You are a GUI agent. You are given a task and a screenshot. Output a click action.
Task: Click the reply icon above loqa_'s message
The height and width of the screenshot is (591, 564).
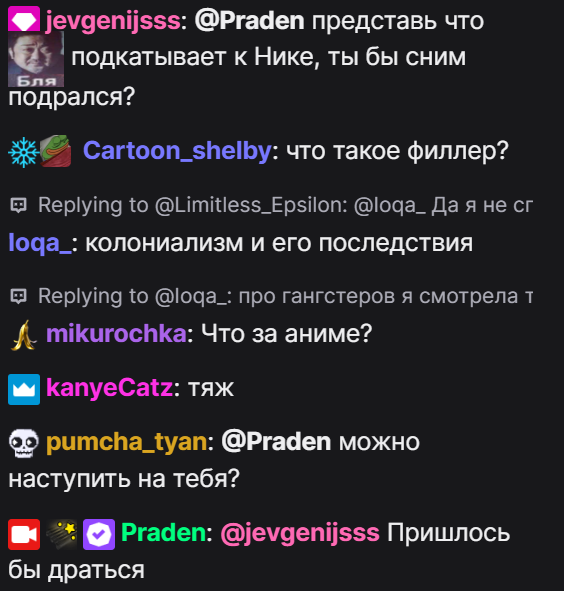pos(18,205)
